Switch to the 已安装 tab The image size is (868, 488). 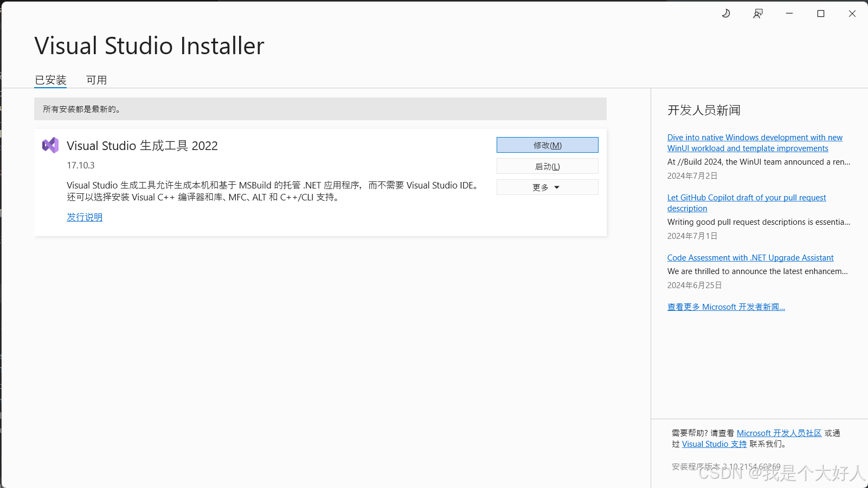tap(50, 80)
